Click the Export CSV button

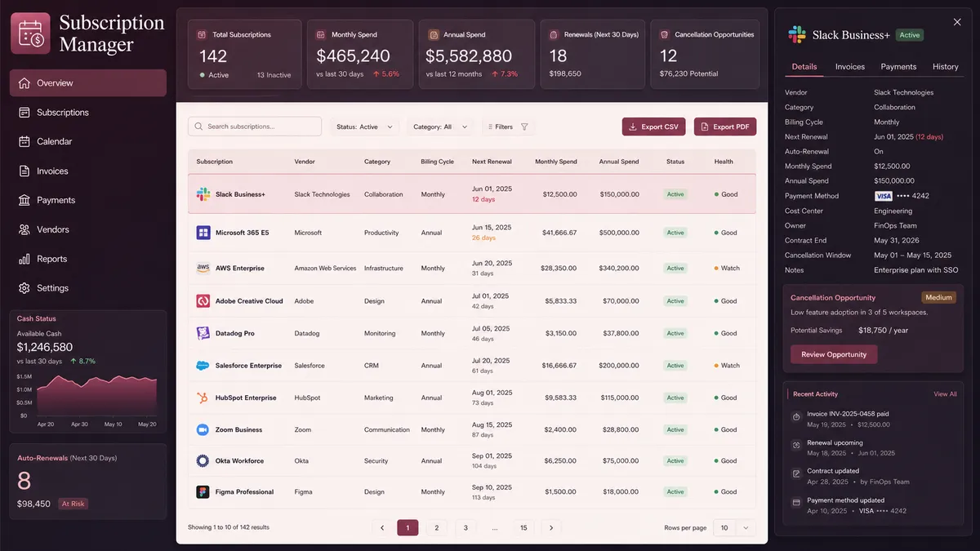click(x=654, y=127)
